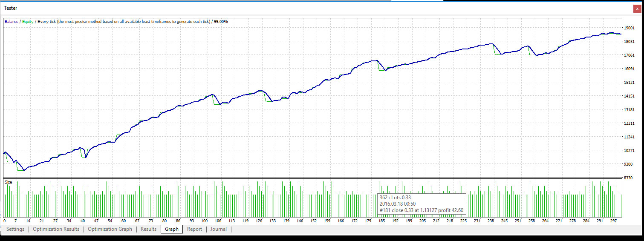The height and width of the screenshot is (241, 644).
Task: Click the 99.00% modelling quality value
Action: (x=221, y=21)
